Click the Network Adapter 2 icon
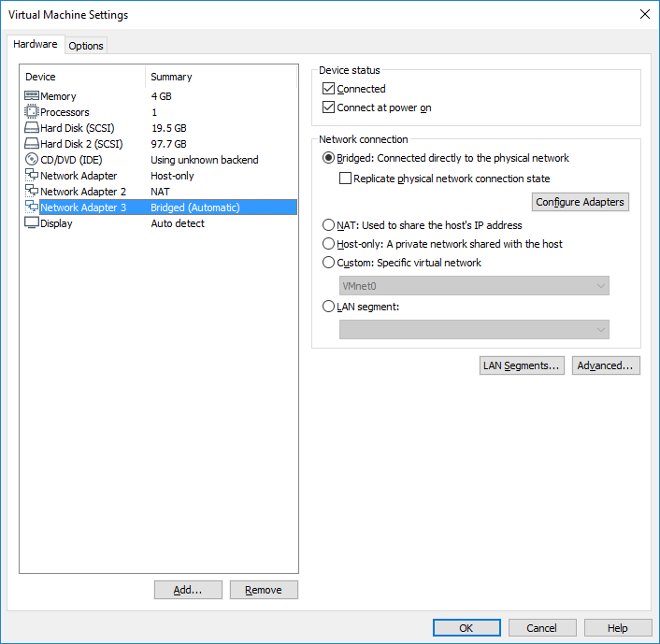Image resolution: width=660 pixels, height=644 pixels. (32, 191)
